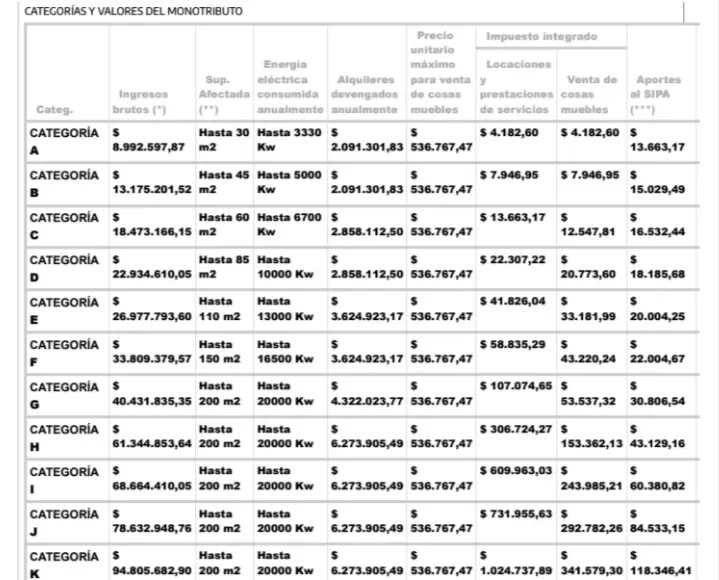Click the 'Impuesto integrado' group header

tap(542, 36)
